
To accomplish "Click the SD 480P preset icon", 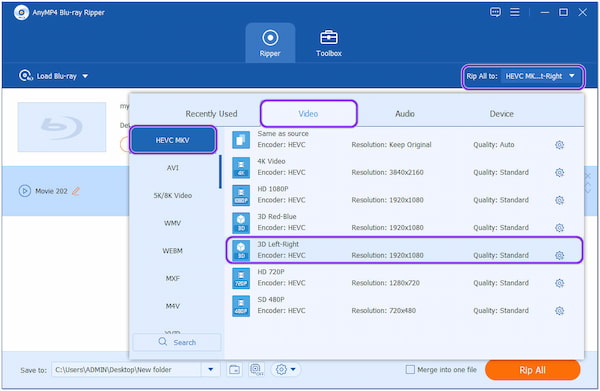I will pyautogui.click(x=241, y=306).
